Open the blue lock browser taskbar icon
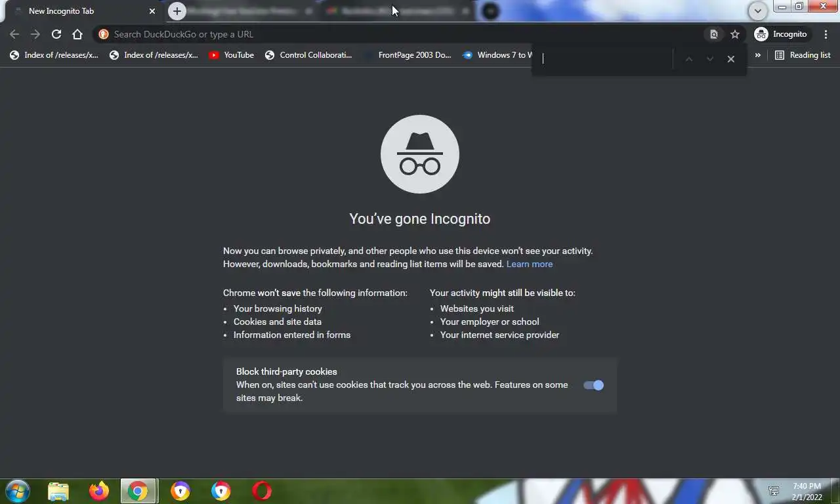Image resolution: width=840 pixels, height=504 pixels. click(x=221, y=491)
